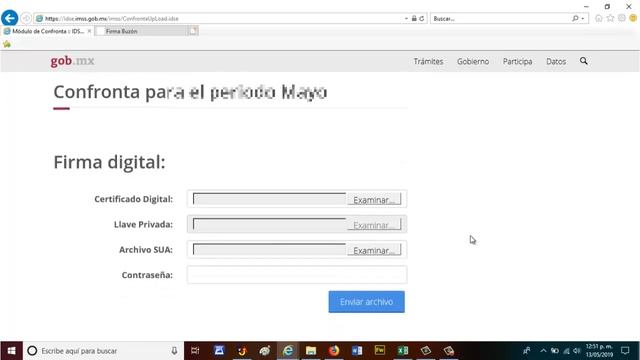Viewport: 640px width, 360px height.
Task: Open the Action Center notifications icon
Action: tap(625, 351)
